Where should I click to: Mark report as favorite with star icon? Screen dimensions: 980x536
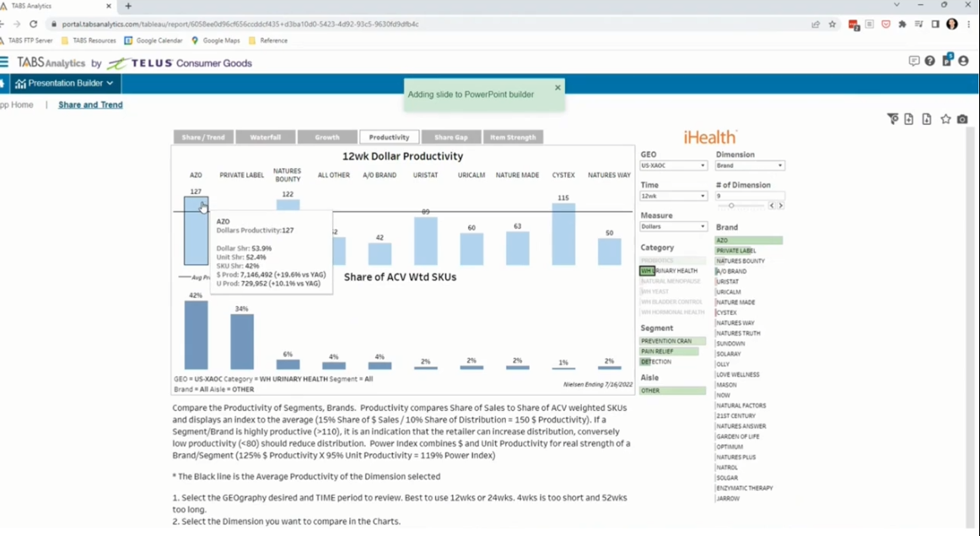[x=945, y=119]
